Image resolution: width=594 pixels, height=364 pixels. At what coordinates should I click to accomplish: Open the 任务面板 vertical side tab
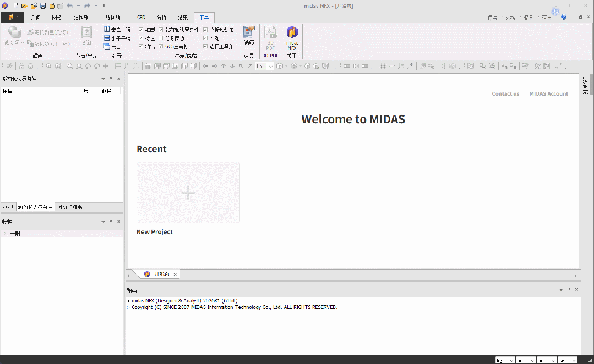(586, 84)
